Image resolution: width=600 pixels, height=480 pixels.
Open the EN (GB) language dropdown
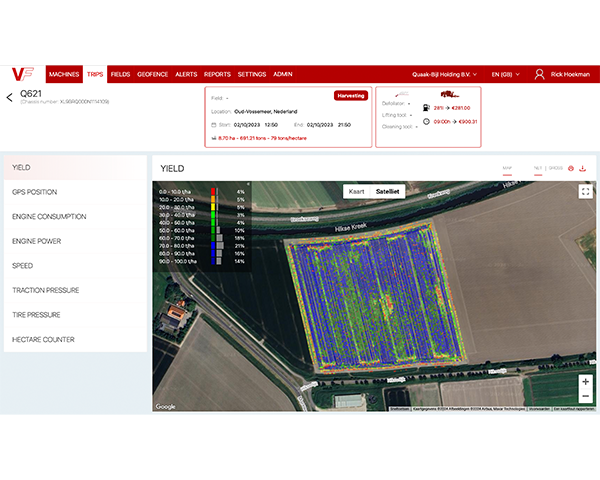[505, 74]
